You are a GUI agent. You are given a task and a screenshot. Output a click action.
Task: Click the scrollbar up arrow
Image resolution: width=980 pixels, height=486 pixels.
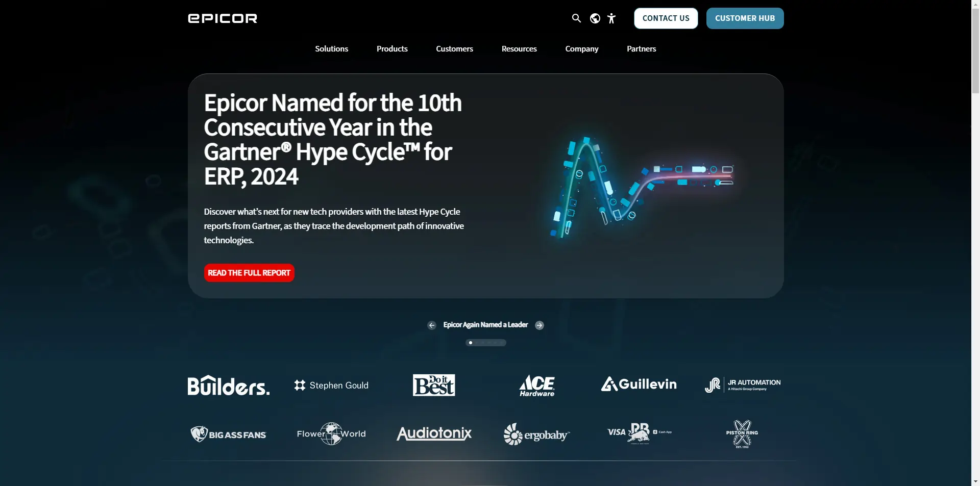[975, 4]
